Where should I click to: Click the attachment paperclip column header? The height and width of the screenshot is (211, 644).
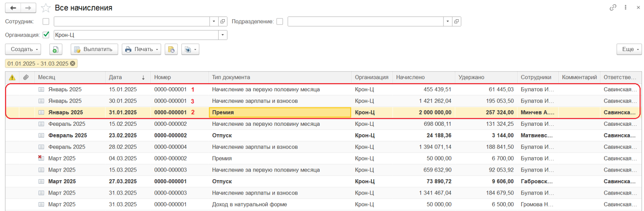point(26,77)
